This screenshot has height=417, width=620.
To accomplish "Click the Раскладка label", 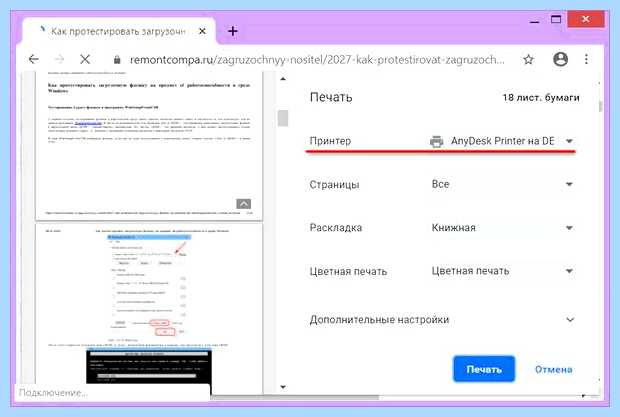I will (x=336, y=228).
